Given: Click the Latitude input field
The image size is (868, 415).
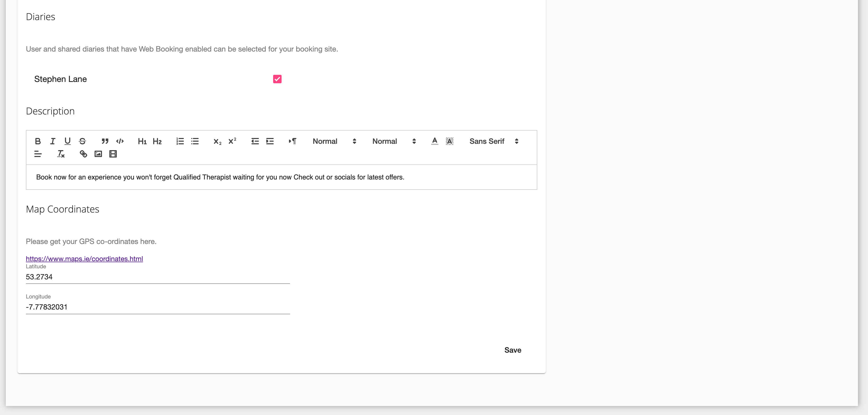Looking at the screenshot, I should point(158,277).
